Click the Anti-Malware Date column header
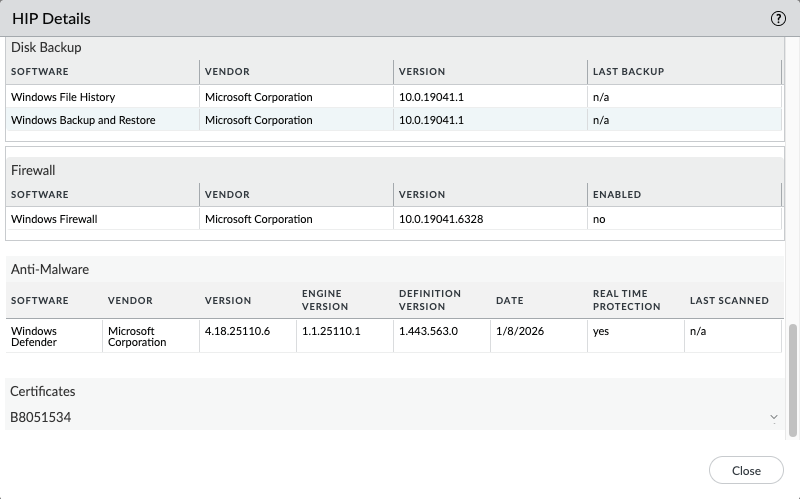 [510, 300]
